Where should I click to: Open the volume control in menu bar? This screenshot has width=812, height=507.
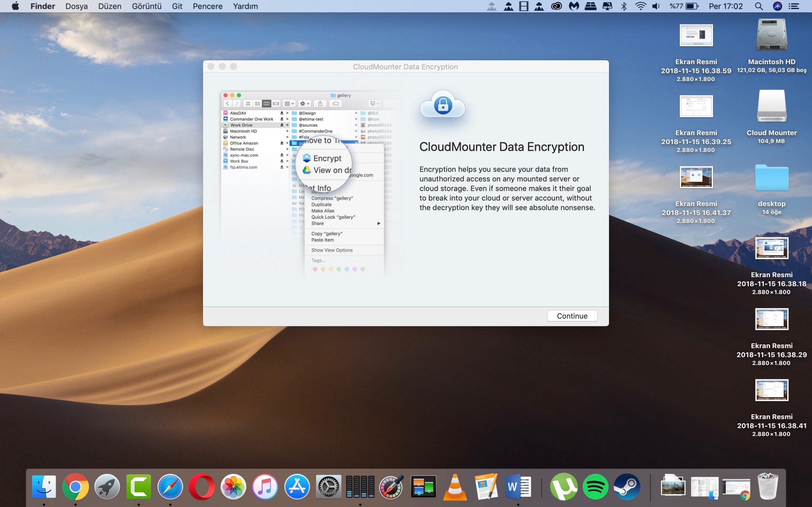click(656, 6)
